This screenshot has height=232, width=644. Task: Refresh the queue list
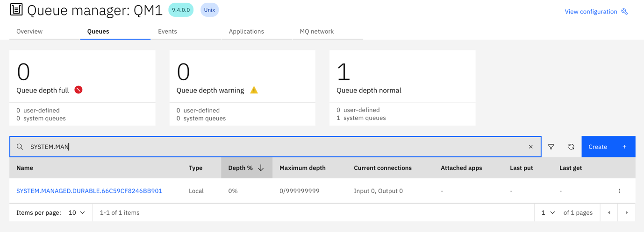pyautogui.click(x=571, y=147)
